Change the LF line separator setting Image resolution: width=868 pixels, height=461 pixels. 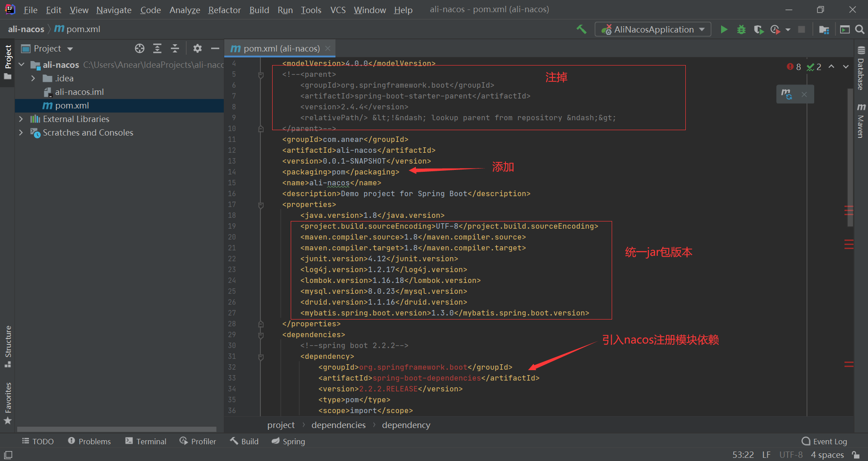point(766,455)
